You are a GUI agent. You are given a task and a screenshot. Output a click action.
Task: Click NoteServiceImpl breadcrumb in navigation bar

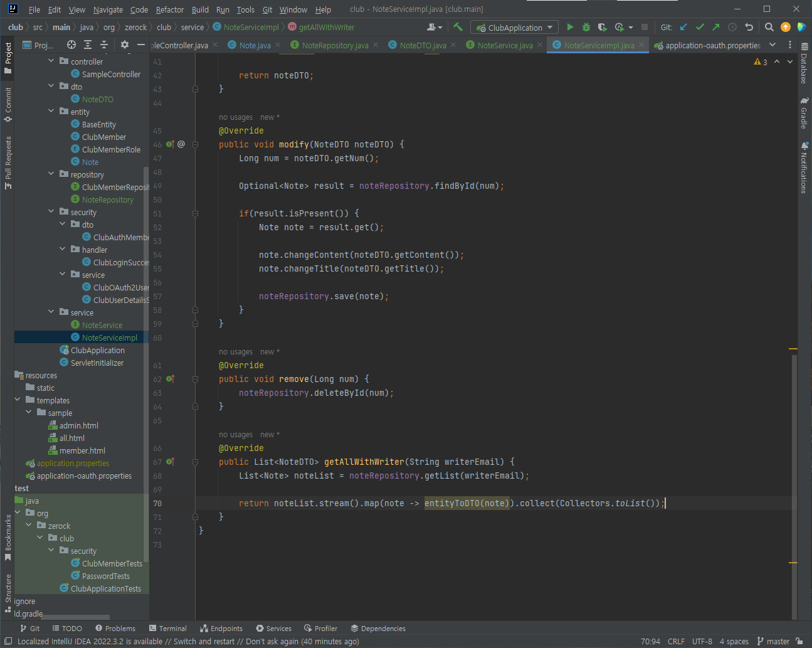coord(251,27)
